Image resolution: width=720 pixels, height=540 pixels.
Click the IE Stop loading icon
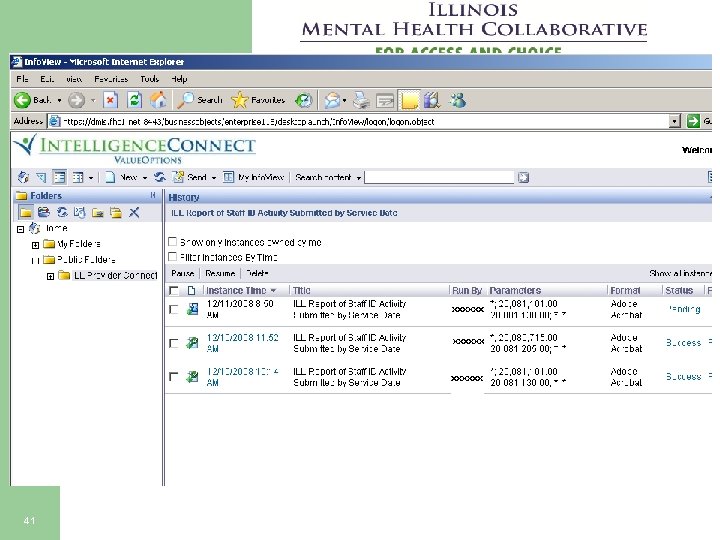(x=110, y=100)
